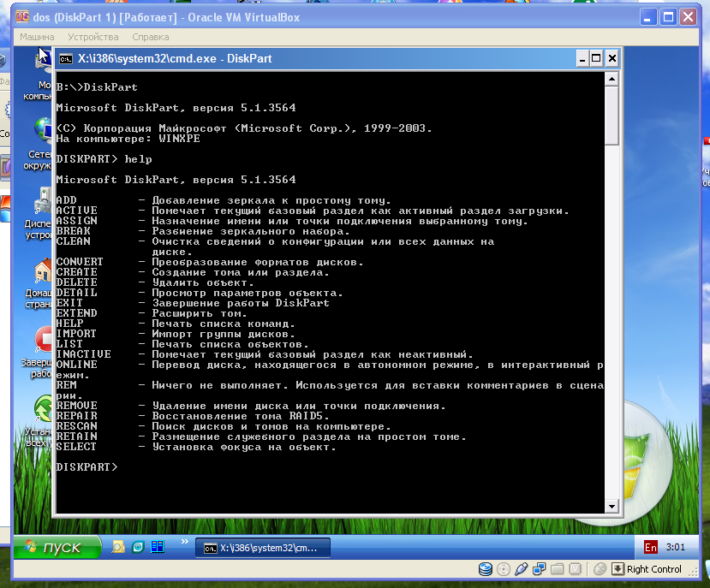Click the ПУСК start button
The width and height of the screenshot is (710, 588).
[x=53, y=548]
